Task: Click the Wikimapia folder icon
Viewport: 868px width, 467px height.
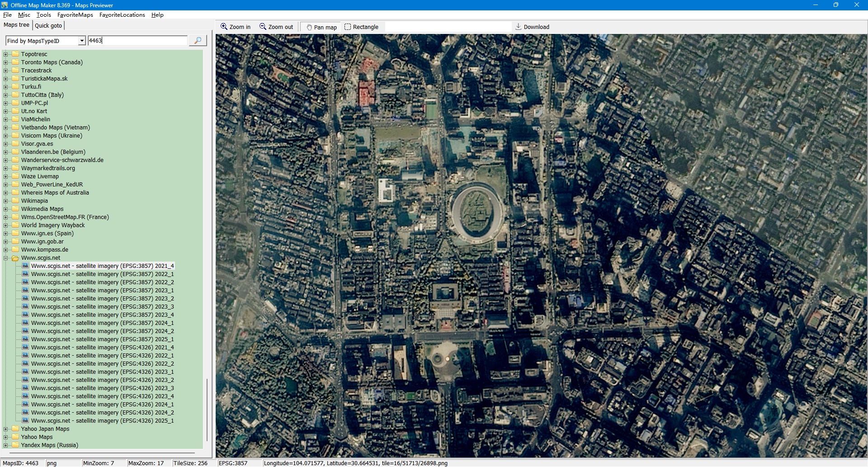Action: point(15,201)
